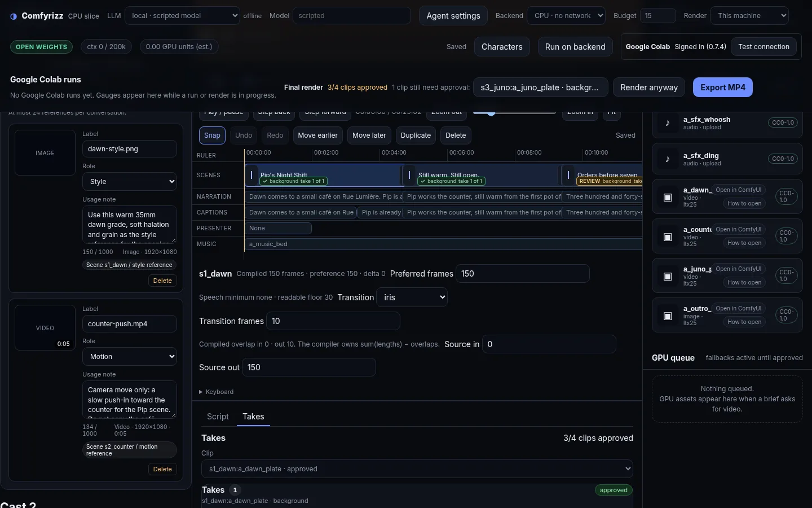Click the a_juno_p video asset icon
812x508 pixels.
(x=668, y=277)
